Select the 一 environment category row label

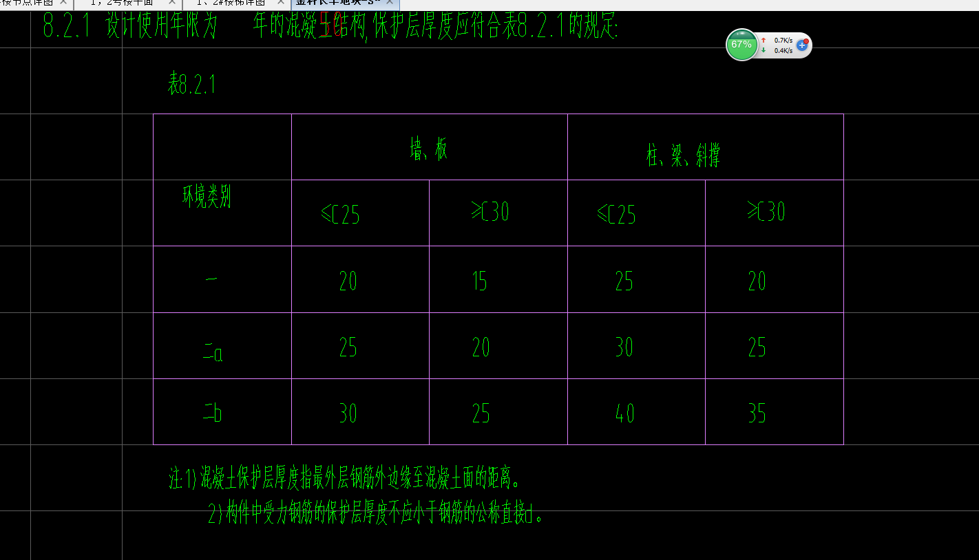[212, 279]
